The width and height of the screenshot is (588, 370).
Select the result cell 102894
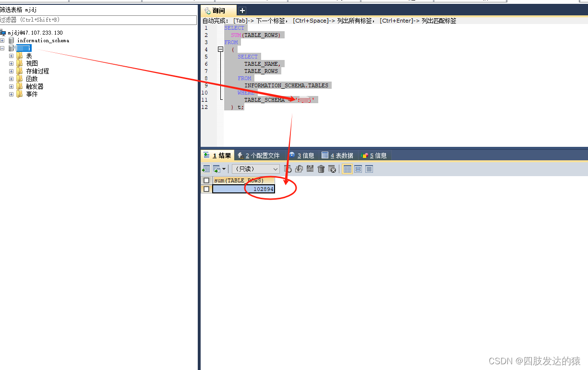click(x=244, y=189)
